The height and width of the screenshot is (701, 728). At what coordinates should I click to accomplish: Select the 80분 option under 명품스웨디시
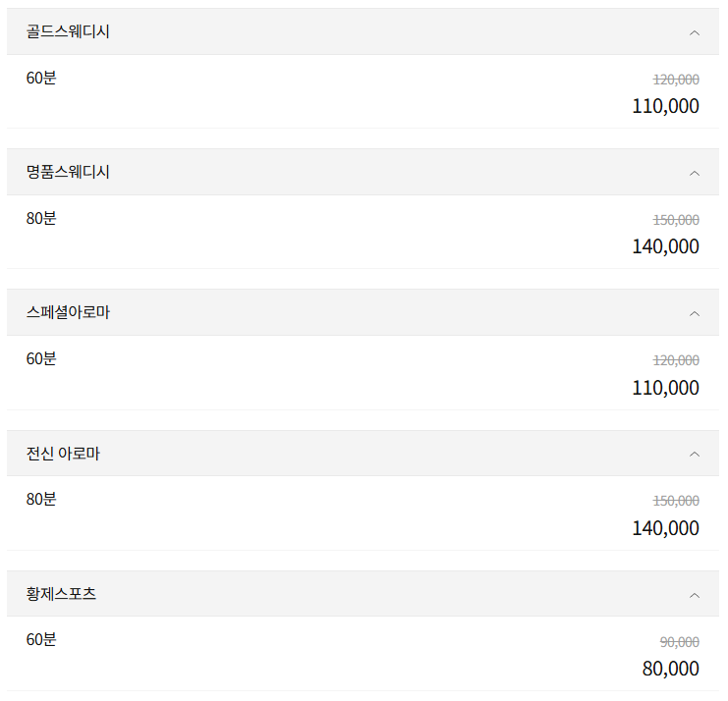[41, 218]
